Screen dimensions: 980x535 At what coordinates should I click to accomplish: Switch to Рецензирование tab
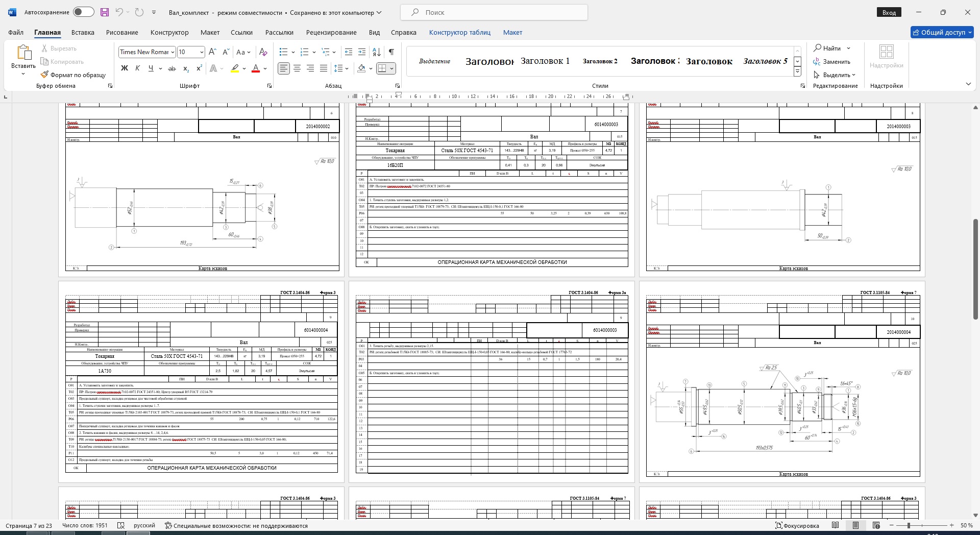(331, 32)
